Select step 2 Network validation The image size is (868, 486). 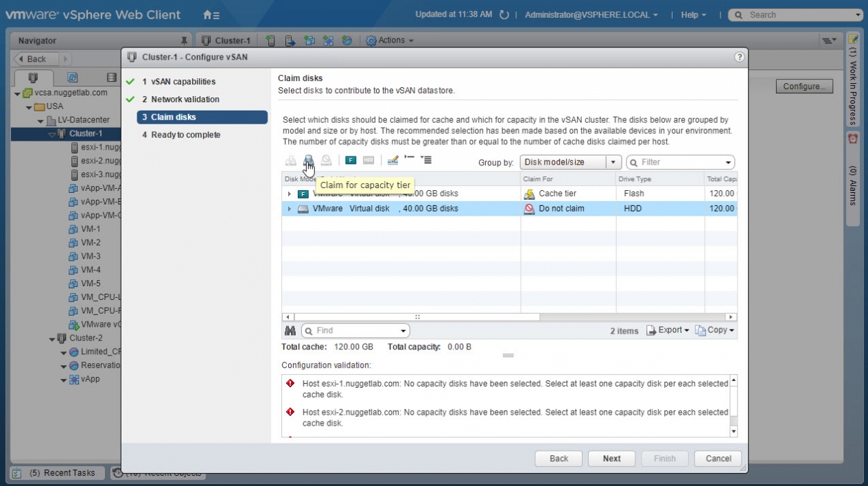coord(185,100)
